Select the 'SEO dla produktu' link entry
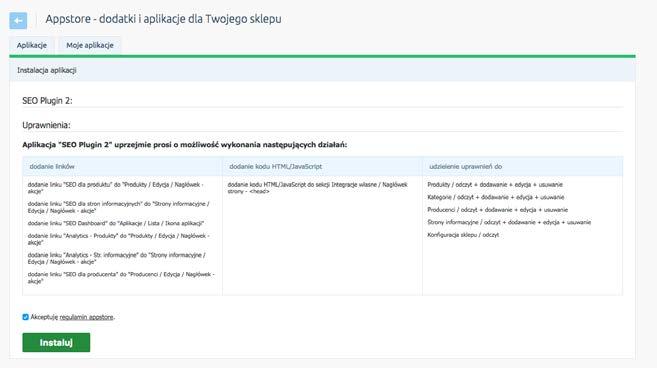This screenshot has width=657, height=368. (x=116, y=188)
